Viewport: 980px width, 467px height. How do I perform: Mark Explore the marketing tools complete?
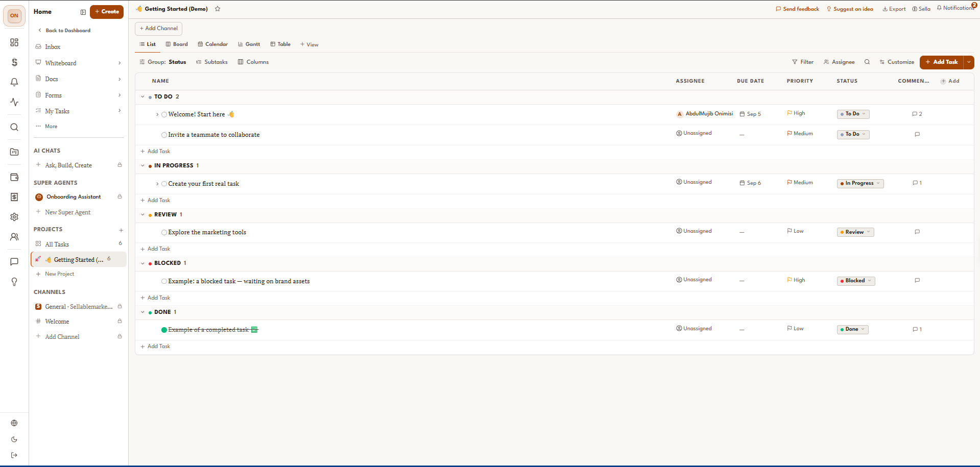164,232
